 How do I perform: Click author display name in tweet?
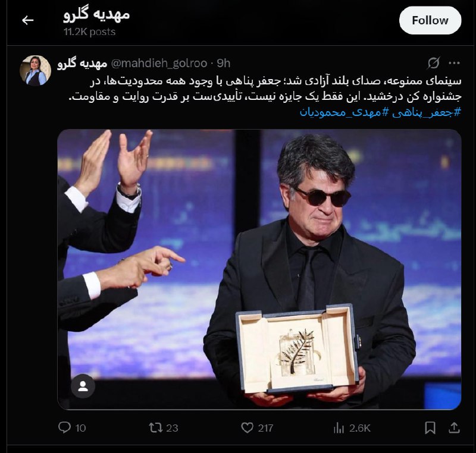tap(82, 64)
